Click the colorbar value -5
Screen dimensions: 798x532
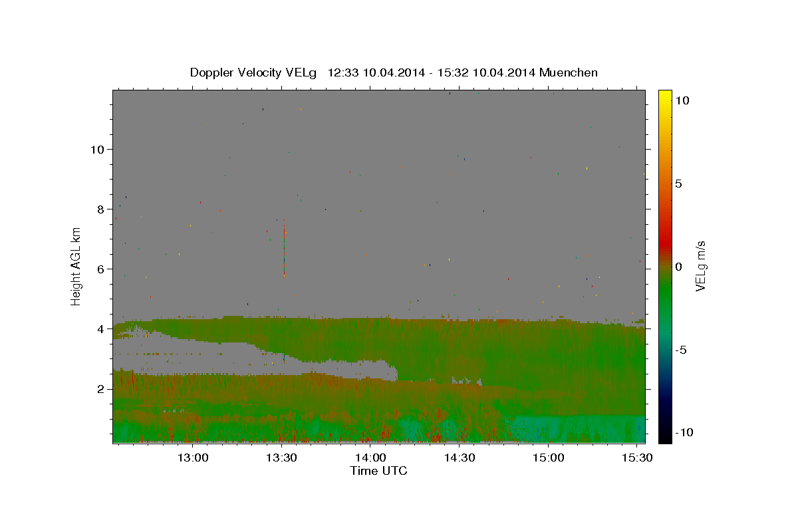click(680, 350)
